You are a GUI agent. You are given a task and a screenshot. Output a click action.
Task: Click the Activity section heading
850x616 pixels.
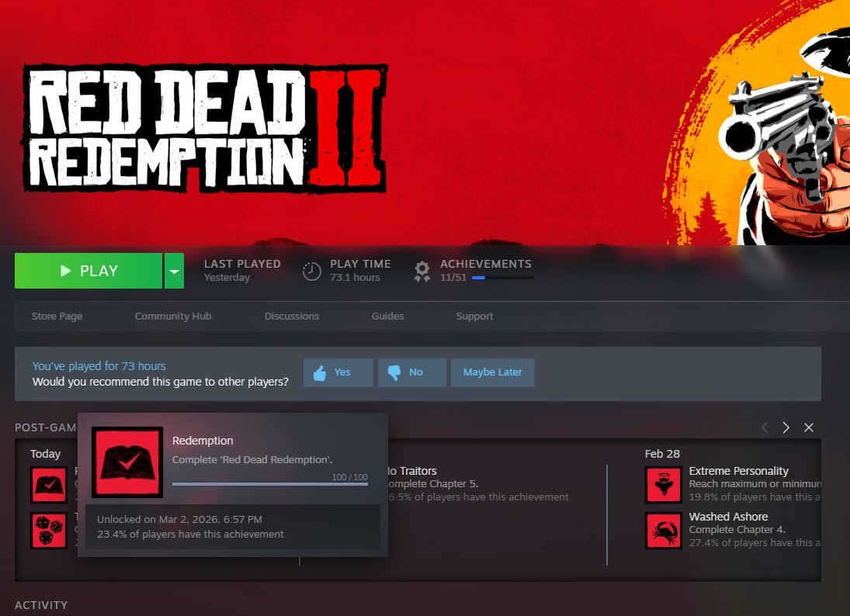41,605
